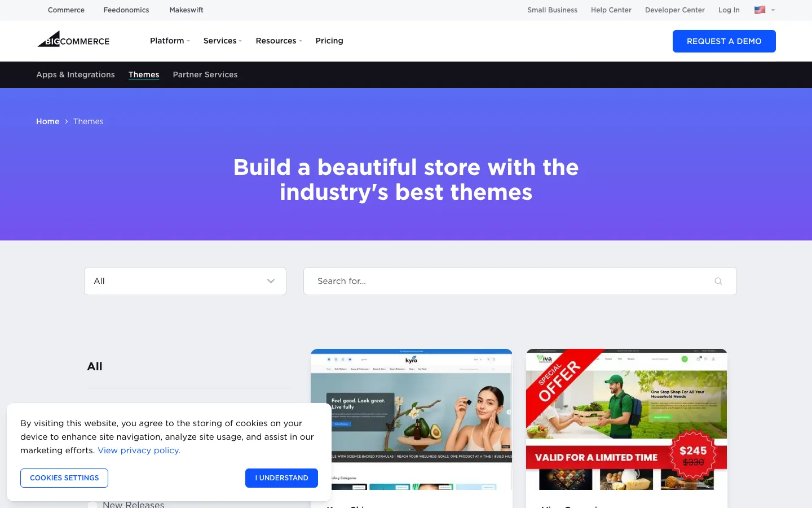The width and height of the screenshot is (812, 508).
Task: Click the BigCommerce logo
Action: tap(73, 40)
